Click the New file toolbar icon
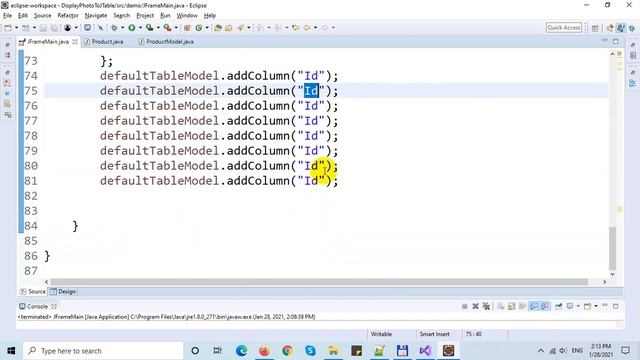Viewport: 640px width, 360px height. 8,28
